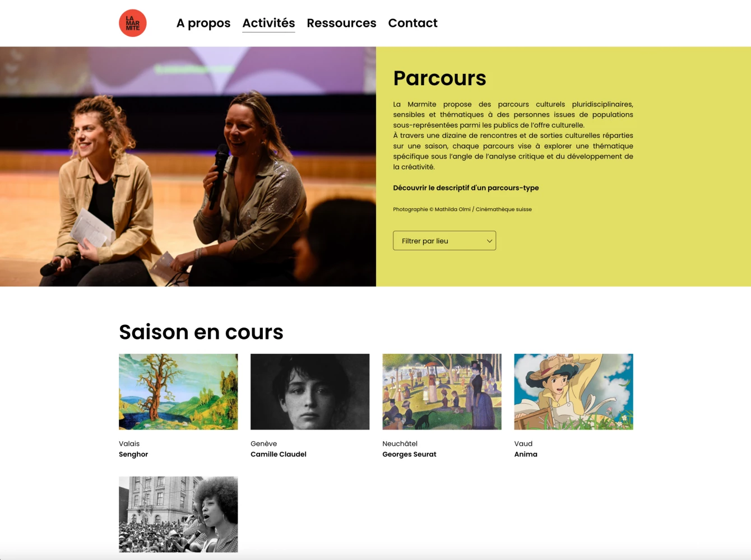The width and height of the screenshot is (751, 560).
Task: Open the Georges Seurat painting thumbnail
Action: point(442,391)
